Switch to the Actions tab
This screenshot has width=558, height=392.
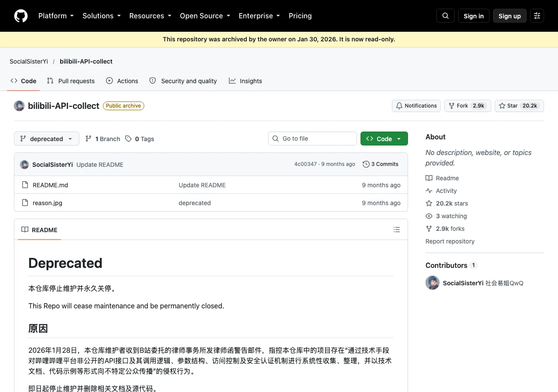122,81
